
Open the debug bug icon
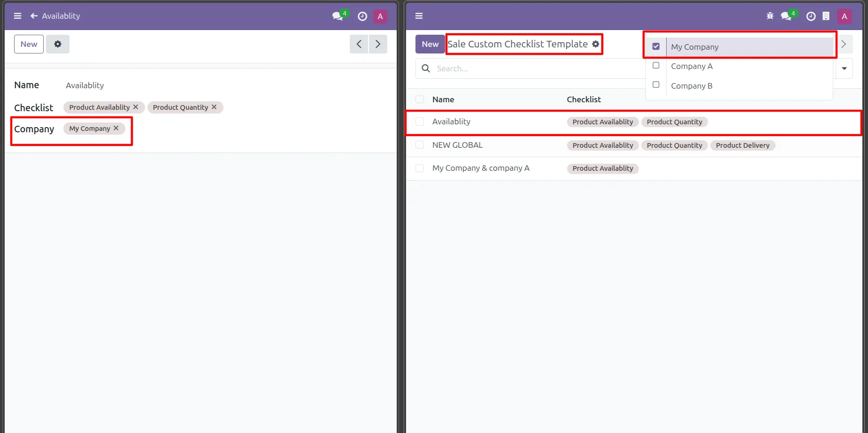(x=770, y=16)
